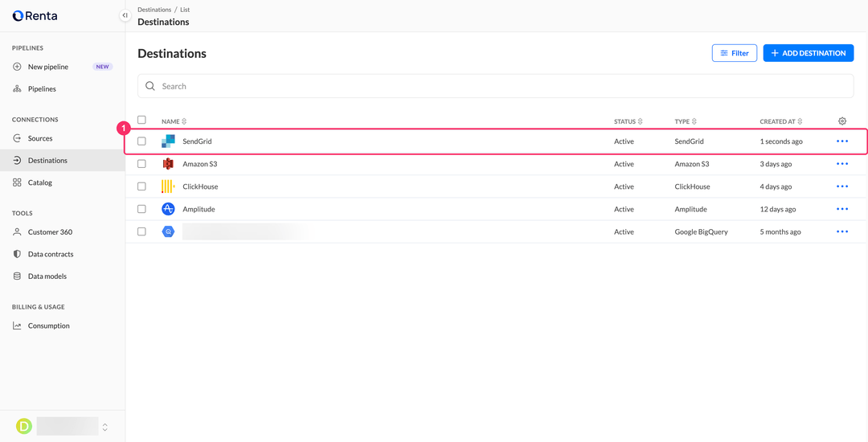
Task: Click the Google BigQuery type cell
Action: coord(702,231)
